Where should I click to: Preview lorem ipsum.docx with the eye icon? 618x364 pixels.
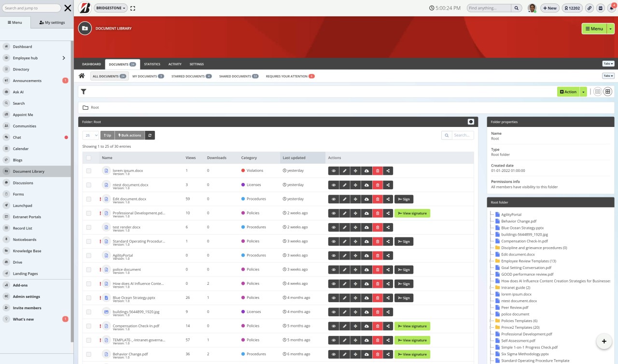coord(334,170)
